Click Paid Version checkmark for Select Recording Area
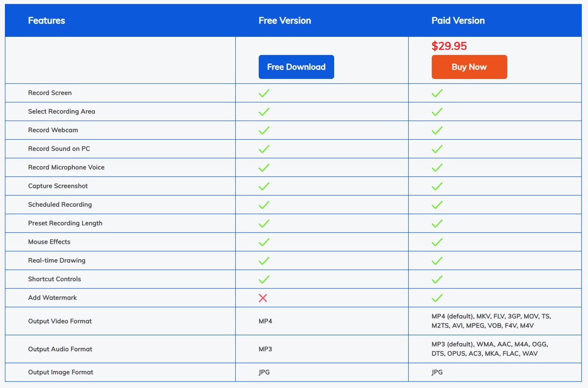The width and height of the screenshot is (588, 388). coord(437,112)
